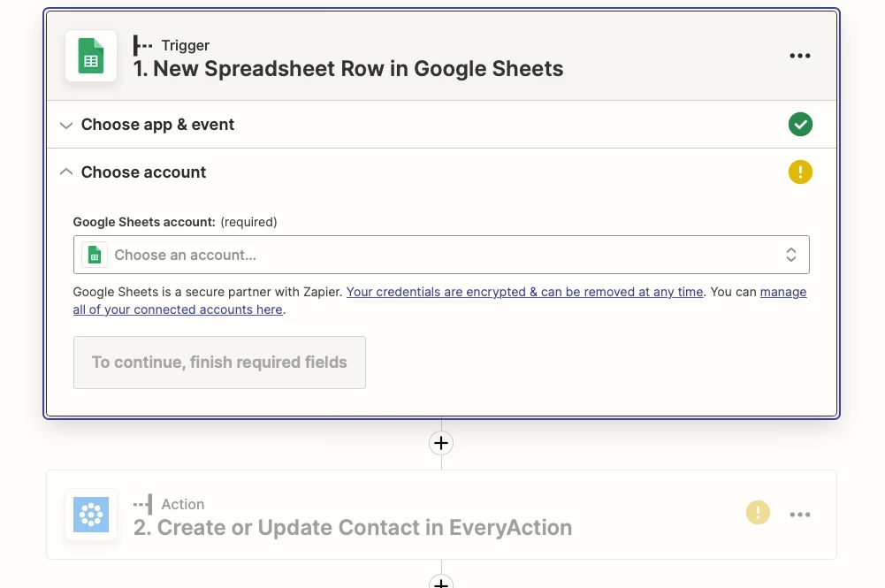Click the warning badge on the EveryAction step
Screen dimensions: 885x588
point(758,513)
